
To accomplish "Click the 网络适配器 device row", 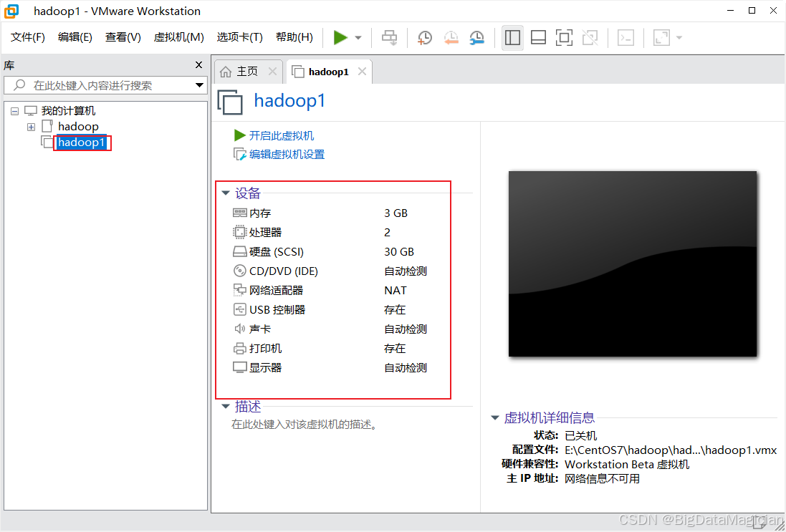I will tap(330, 291).
